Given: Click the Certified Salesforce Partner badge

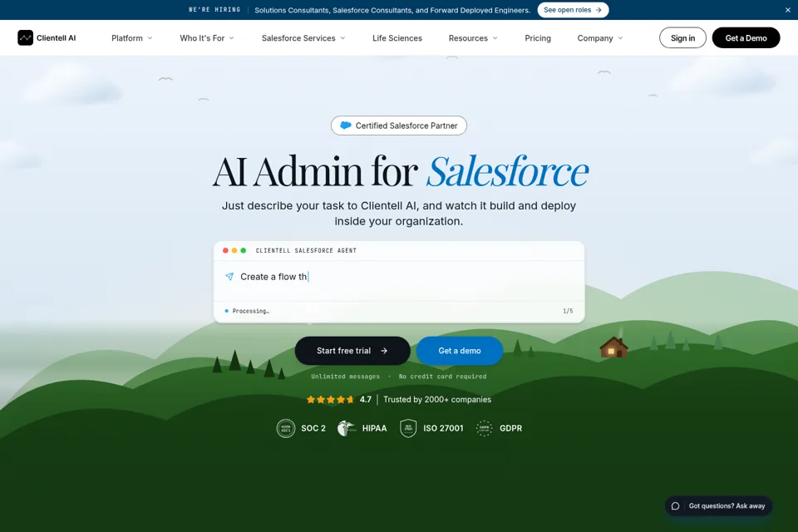Looking at the screenshot, I should (x=398, y=126).
